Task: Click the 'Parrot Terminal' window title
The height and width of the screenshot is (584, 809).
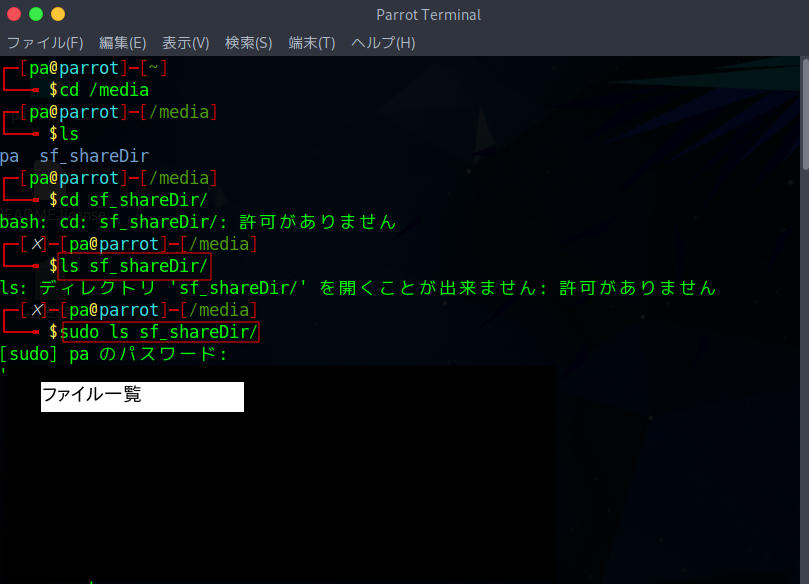Action: (429, 15)
